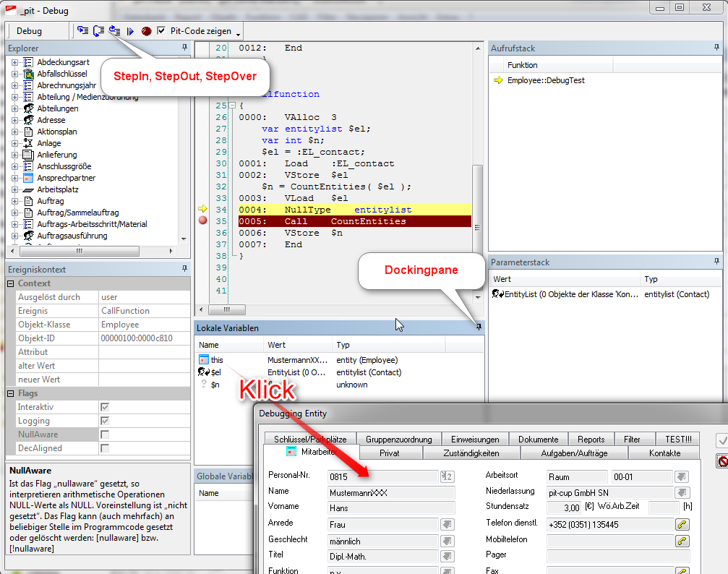
Task: Click the Typ column header in Lokale Variablen
Action: pos(389,345)
